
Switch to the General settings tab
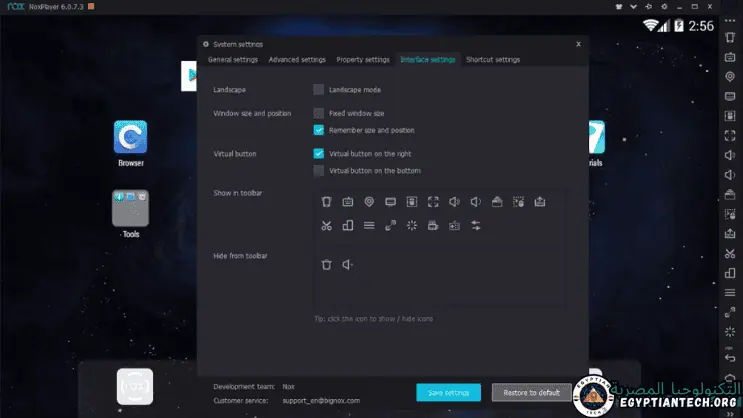coord(232,60)
